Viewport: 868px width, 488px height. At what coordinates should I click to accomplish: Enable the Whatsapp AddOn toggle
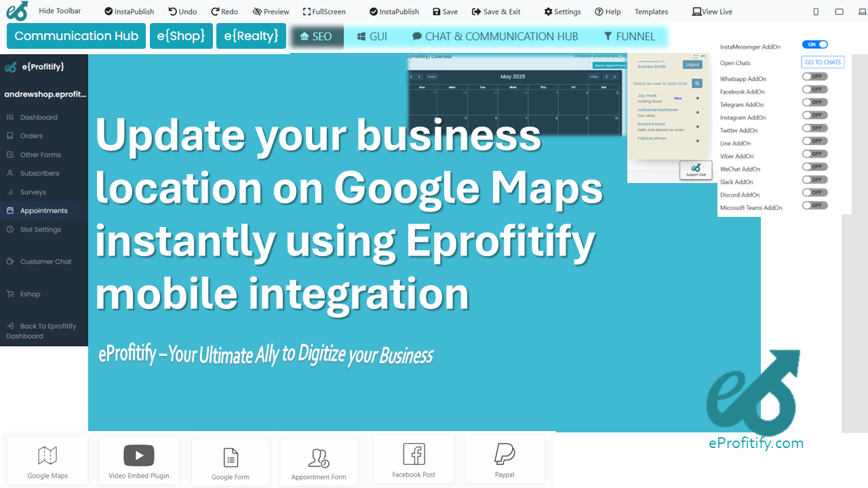[x=814, y=77]
